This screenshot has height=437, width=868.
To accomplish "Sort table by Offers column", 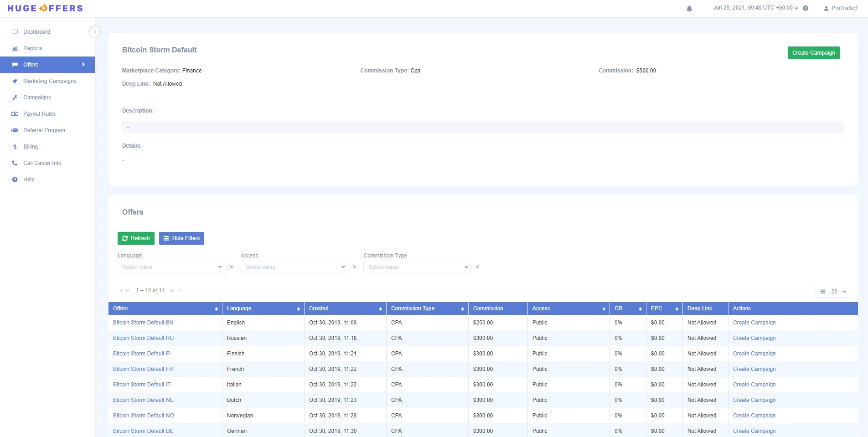I will click(217, 309).
